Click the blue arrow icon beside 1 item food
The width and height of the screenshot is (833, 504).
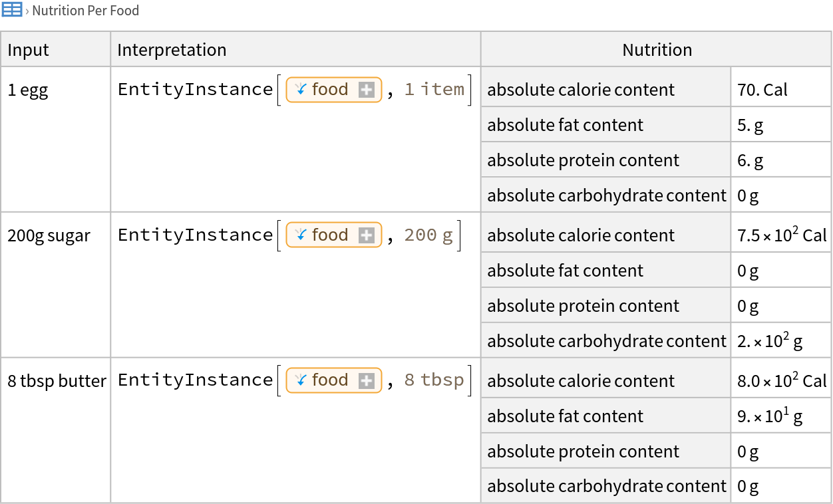[301, 89]
